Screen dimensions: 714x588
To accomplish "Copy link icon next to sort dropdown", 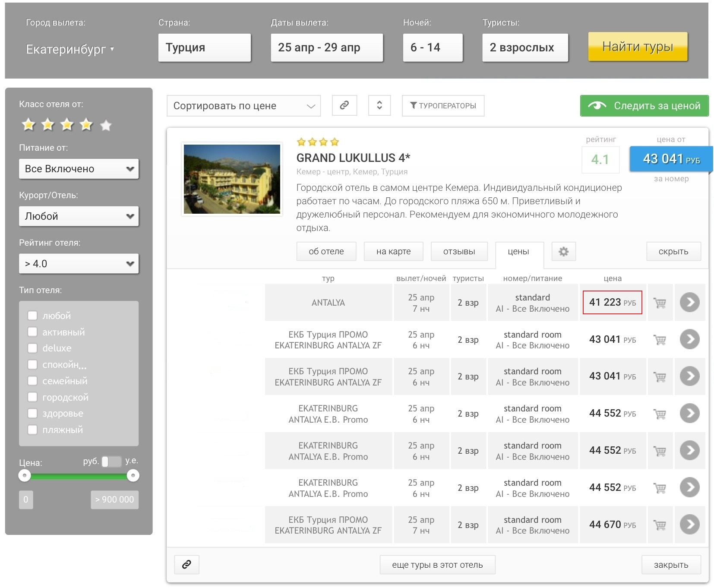I will click(344, 105).
